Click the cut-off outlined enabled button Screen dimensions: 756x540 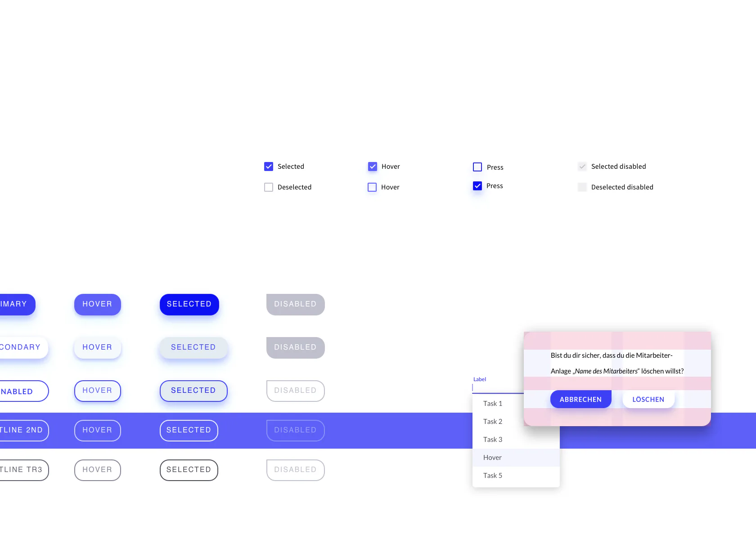coord(24,391)
